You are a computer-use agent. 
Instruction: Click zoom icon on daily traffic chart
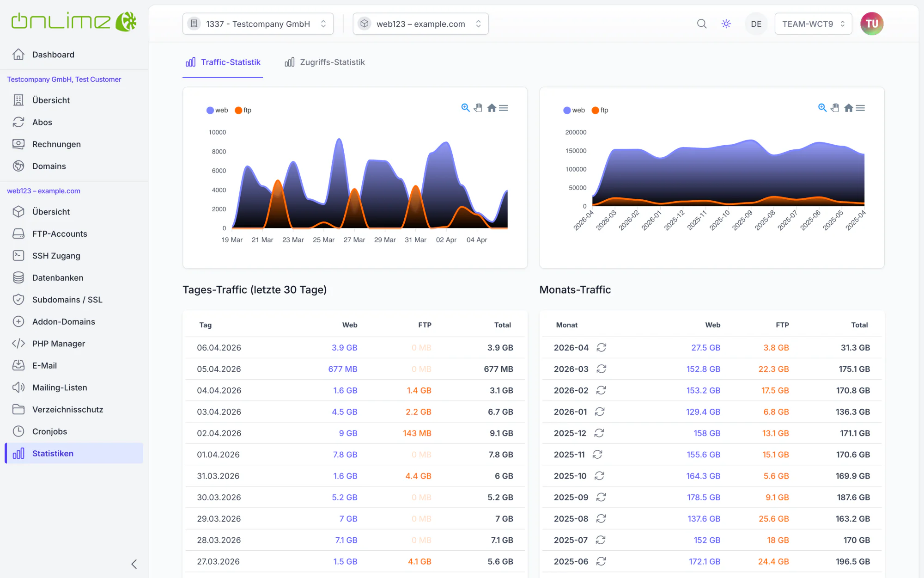pyautogui.click(x=465, y=108)
